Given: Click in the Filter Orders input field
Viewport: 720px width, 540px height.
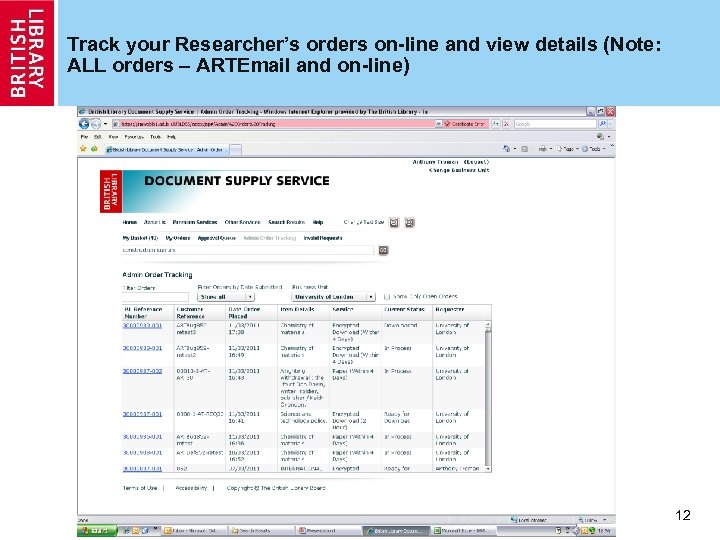Looking at the screenshot, I should [x=155, y=297].
